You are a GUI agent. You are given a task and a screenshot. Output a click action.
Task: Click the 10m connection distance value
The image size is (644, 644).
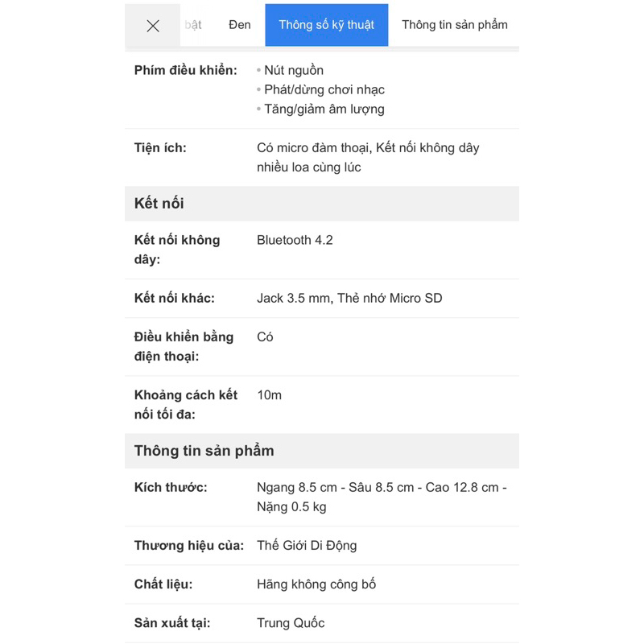[x=269, y=395]
